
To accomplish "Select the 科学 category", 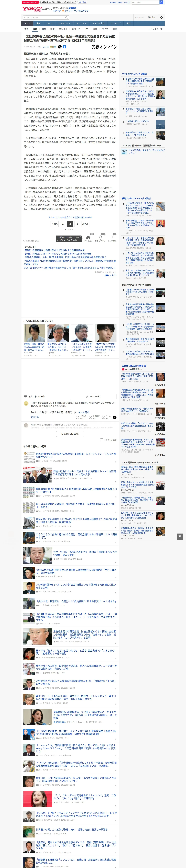I will point(95,29).
